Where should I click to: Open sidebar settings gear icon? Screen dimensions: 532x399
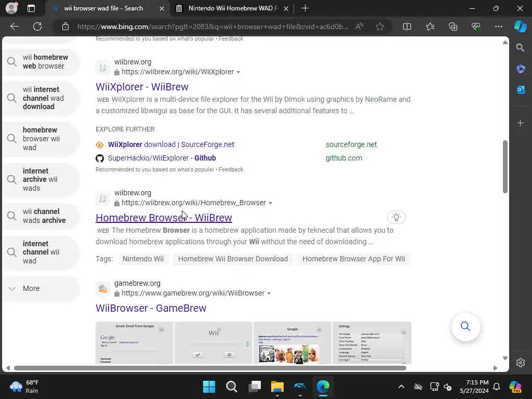click(x=521, y=363)
